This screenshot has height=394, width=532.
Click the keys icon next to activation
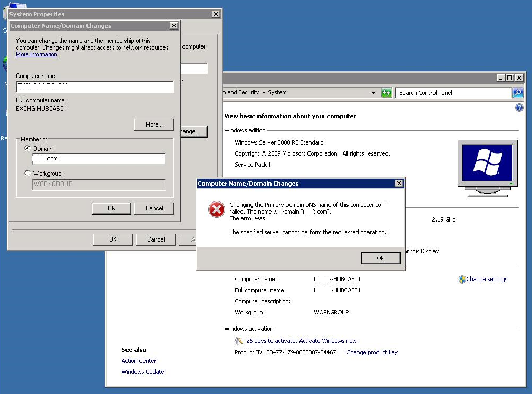tap(238, 341)
